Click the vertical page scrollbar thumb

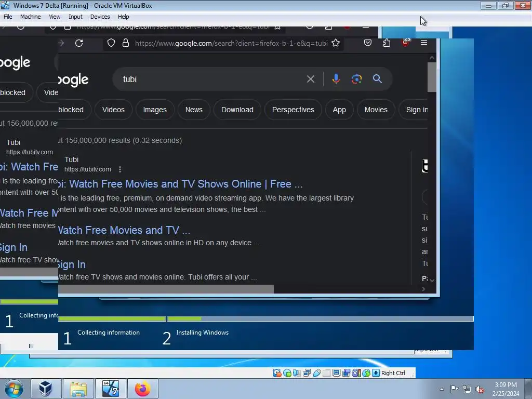click(432, 77)
